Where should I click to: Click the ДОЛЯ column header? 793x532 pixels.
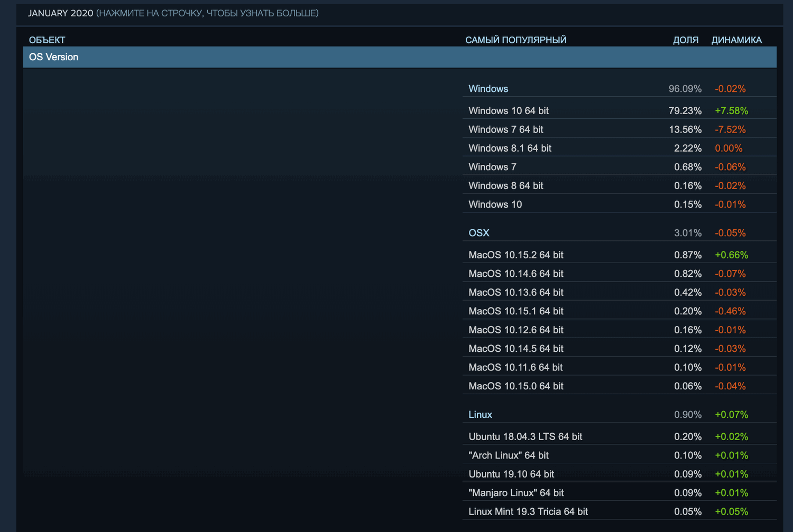tap(686, 40)
